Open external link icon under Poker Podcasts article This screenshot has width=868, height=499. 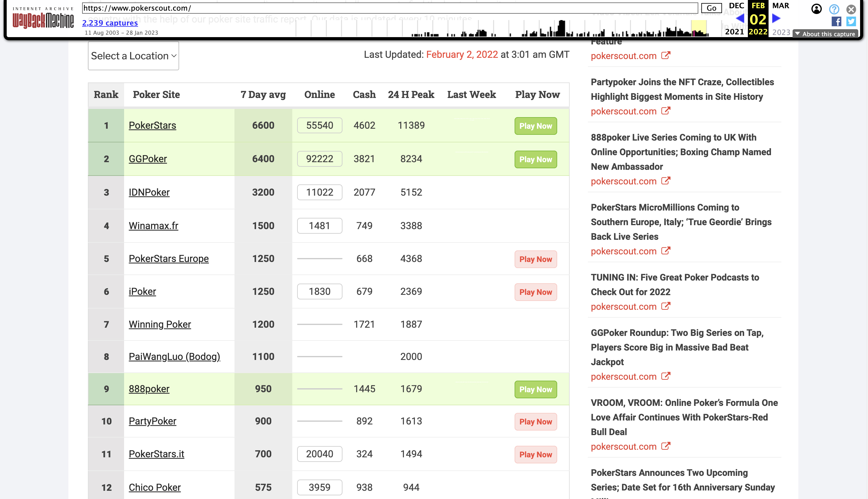[x=665, y=306]
